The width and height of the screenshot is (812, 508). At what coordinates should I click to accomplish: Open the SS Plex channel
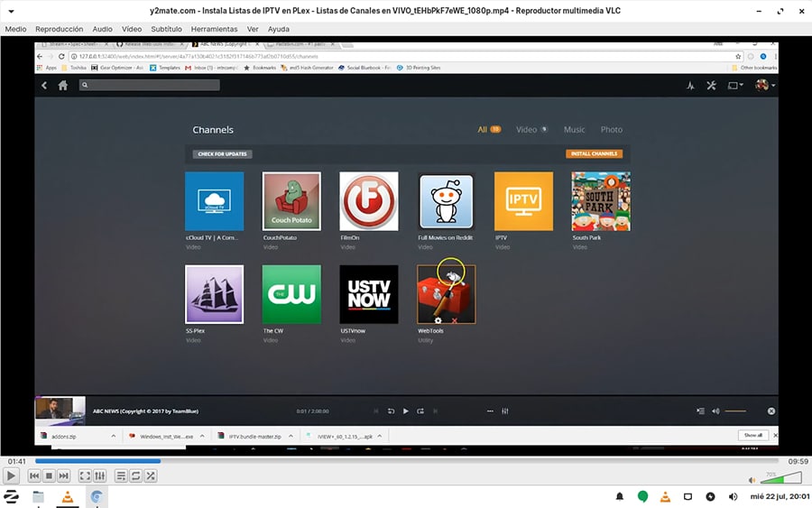(215, 294)
